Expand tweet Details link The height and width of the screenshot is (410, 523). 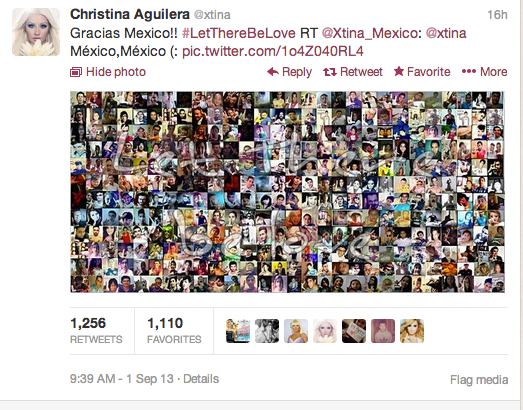[201, 379]
